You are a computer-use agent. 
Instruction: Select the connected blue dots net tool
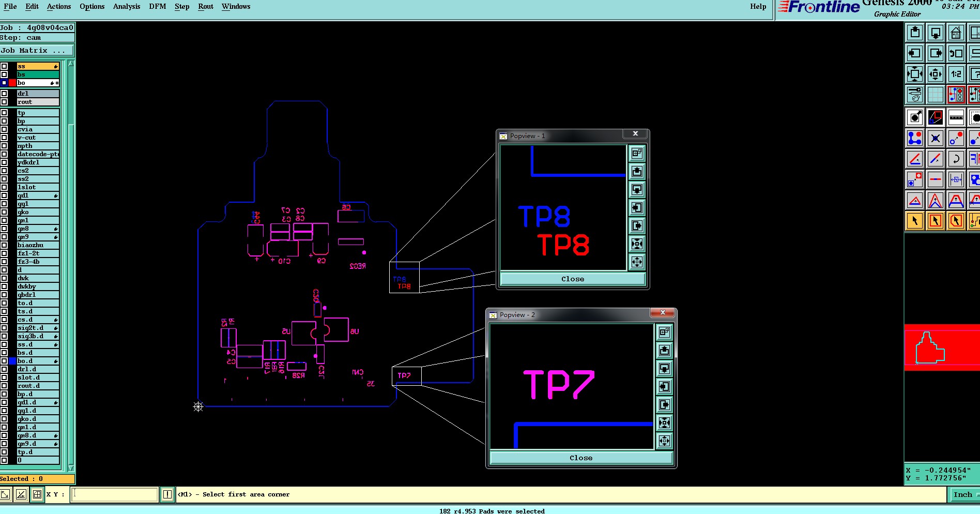pyautogui.click(x=915, y=138)
